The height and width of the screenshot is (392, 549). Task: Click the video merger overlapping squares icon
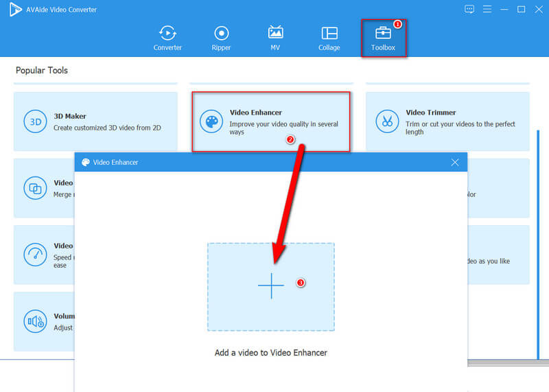(x=35, y=188)
